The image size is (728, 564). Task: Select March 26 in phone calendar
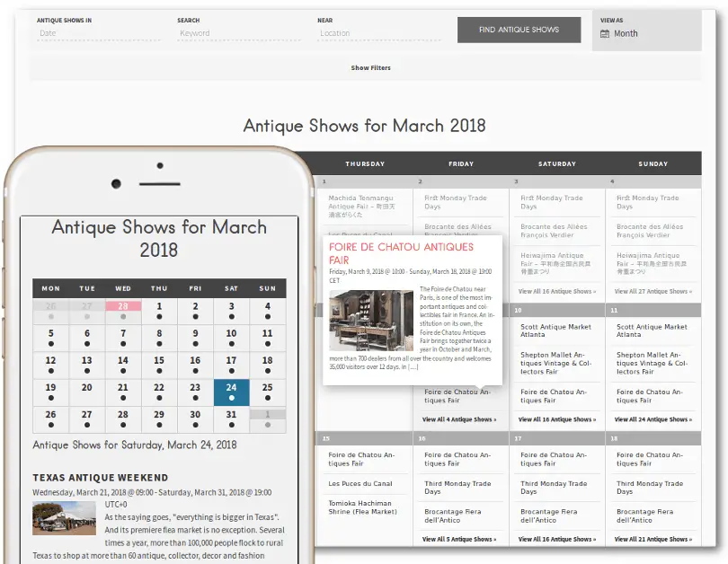pyautogui.click(x=50, y=419)
